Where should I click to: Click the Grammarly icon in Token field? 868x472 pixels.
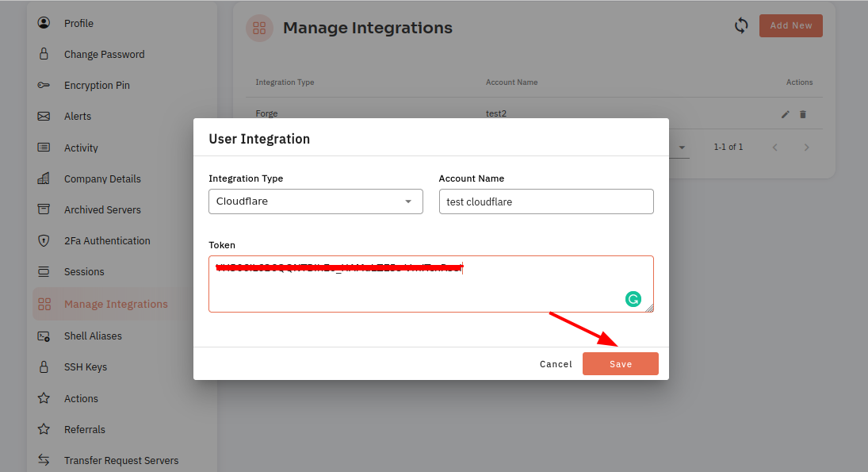coord(633,299)
